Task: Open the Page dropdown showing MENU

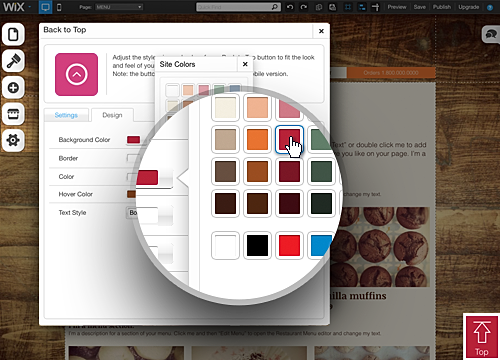Action: pos(119,7)
